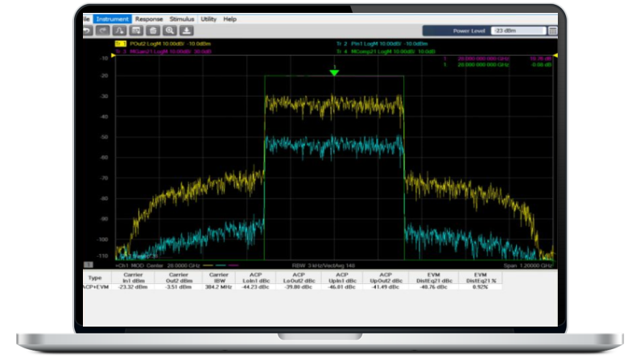Image resolution: width=644 pixels, height=362 pixels.
Task: Open the keypad icon beside Power Level
Action: tap(551, 31)
